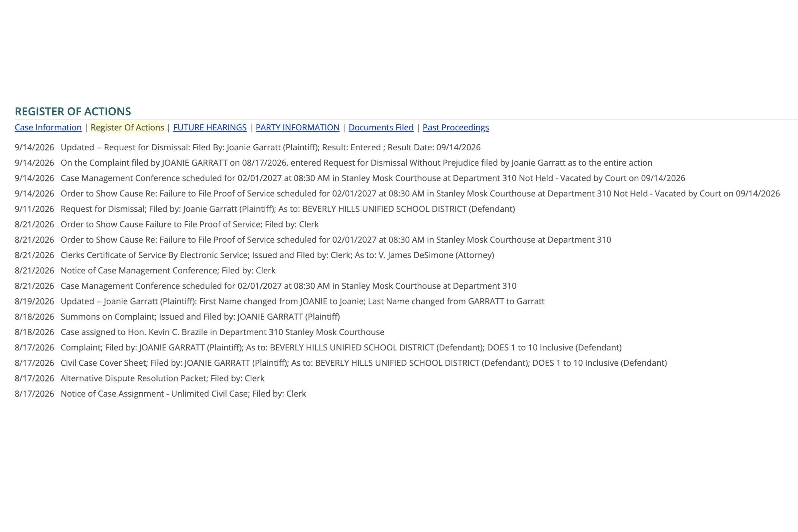Image resolution: width=798 pixels, height=532 pixels.
Task: Jump to Documents Filed
Action: pos(381,127)
